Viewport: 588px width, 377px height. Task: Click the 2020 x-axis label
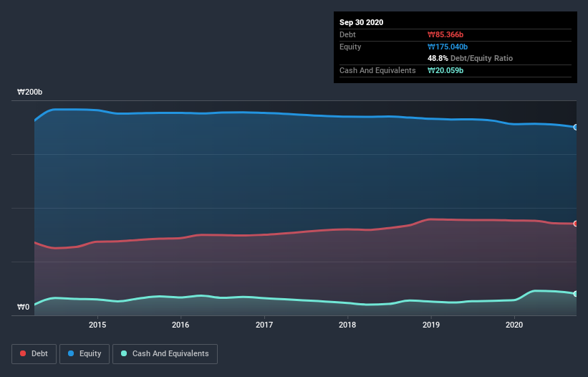(x=514, y=325)
